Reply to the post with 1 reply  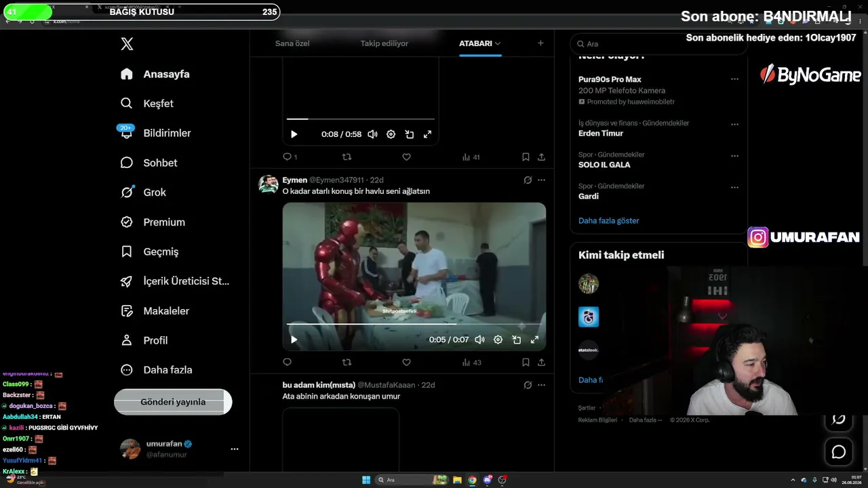[x=290, y=157]
